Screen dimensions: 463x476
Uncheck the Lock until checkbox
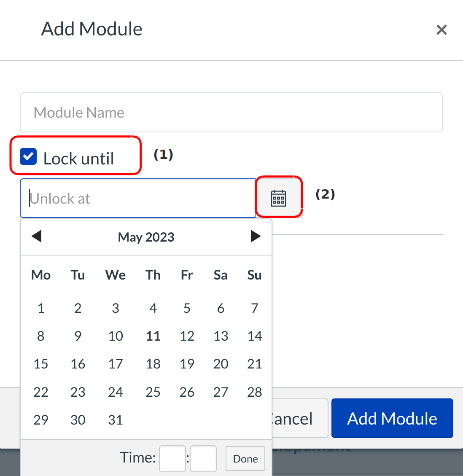tap(28, 157)
